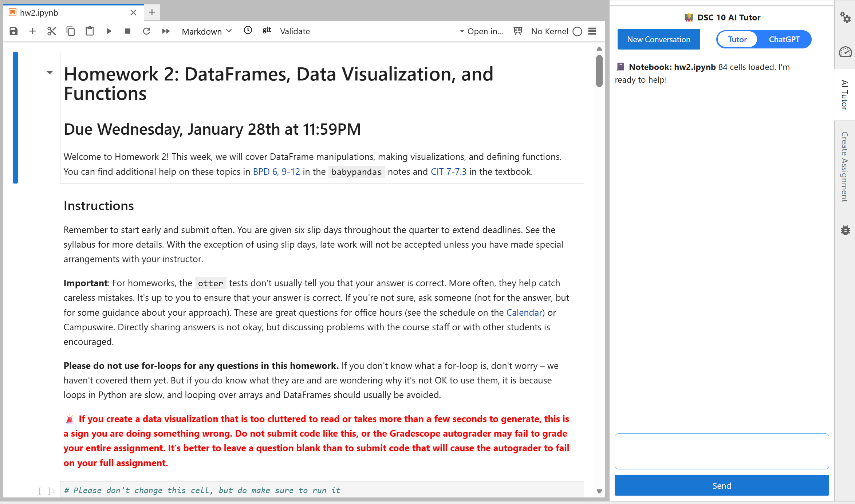The image size is (855, 504).
Task: Open the bug icon in the right sidebar
Action: (845, 230)
